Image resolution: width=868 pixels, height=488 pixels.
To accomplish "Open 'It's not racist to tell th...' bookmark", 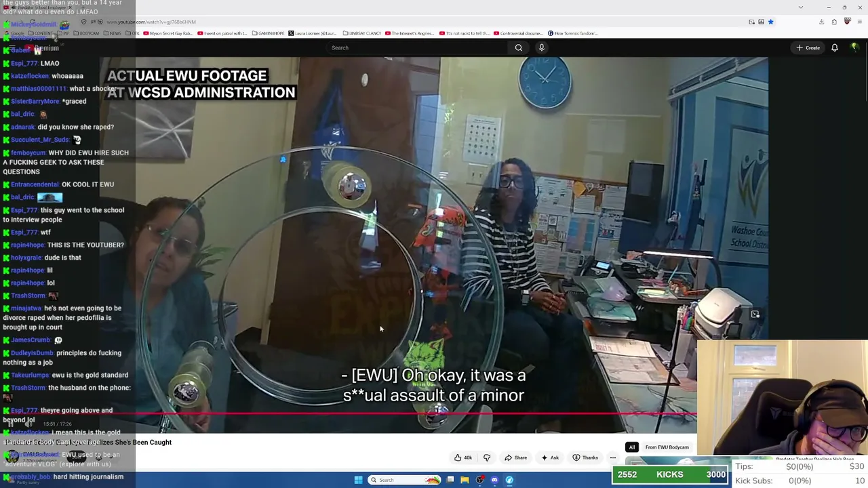I will pyautogui.click(x=465, y=33).
